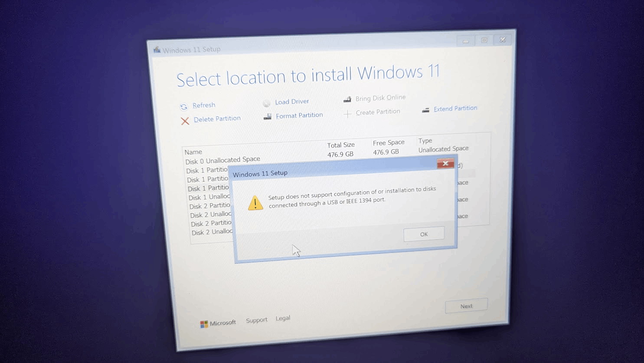Click the setup icon in main title bar
This screenshot has height=363, width=644.
click(x=157, y=50)
